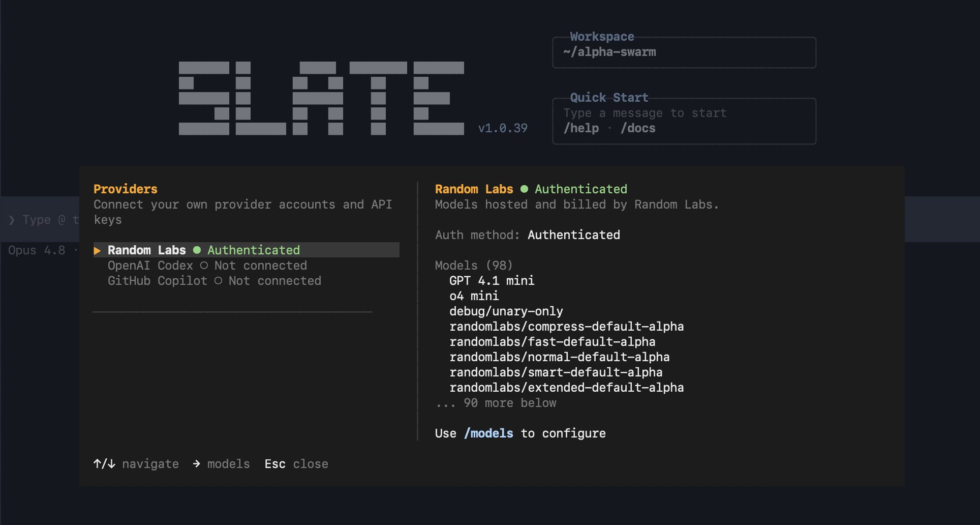Click randomlabs/extended-default-alpha model
The width and height of the screenshot is (980, 525).
coord(566,388)
